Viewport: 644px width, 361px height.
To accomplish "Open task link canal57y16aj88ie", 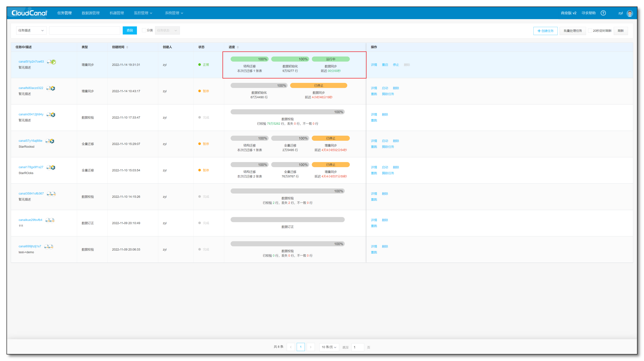I will pyautogui.click(x=31, y=141).
